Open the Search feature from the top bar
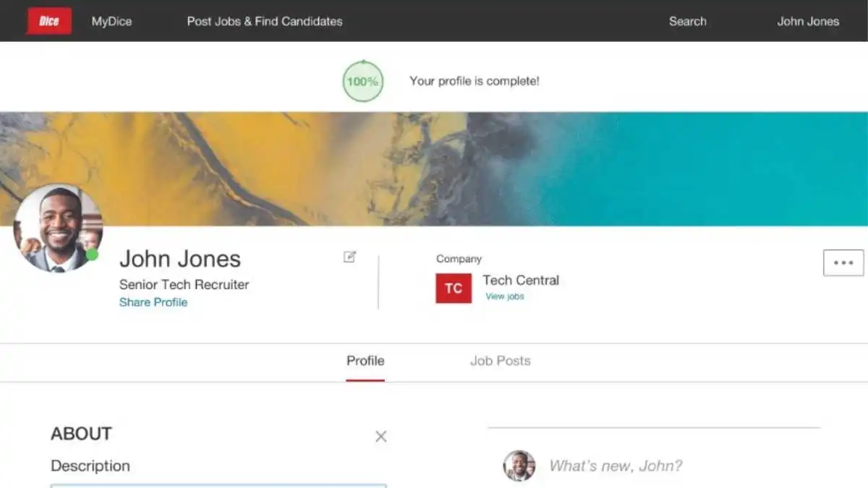 tap(687, 21)
